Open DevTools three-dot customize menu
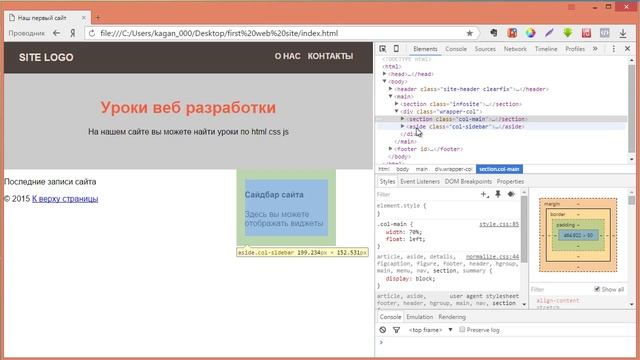The image size is (640, 360). [x=613, y=49]
